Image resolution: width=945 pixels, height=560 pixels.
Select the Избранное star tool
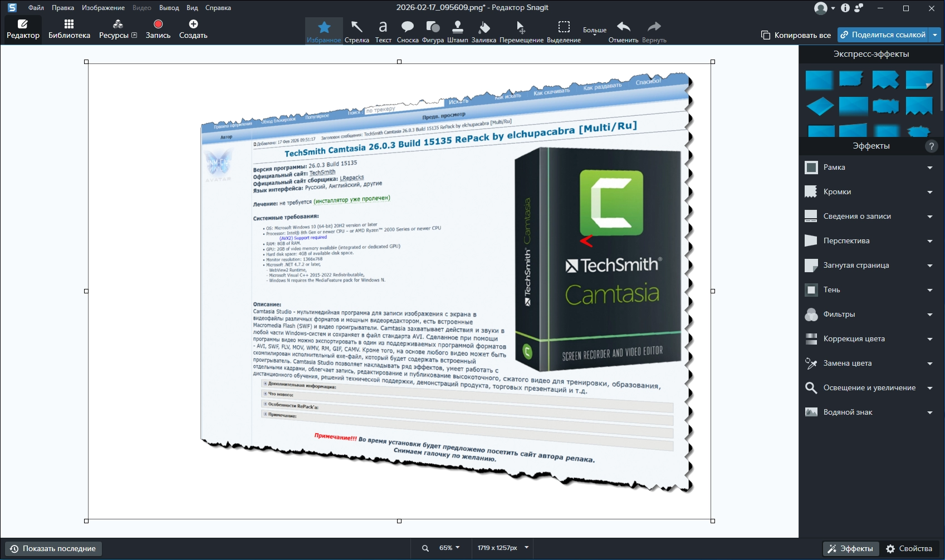324,31
